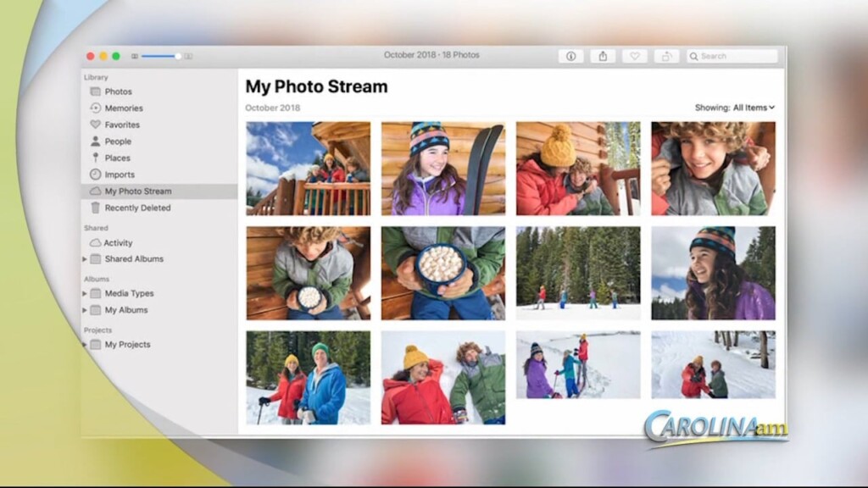This screenshot has width=868, height=488.
Task: Open the Activity label under Shared
Action: (x=119, y=242)
